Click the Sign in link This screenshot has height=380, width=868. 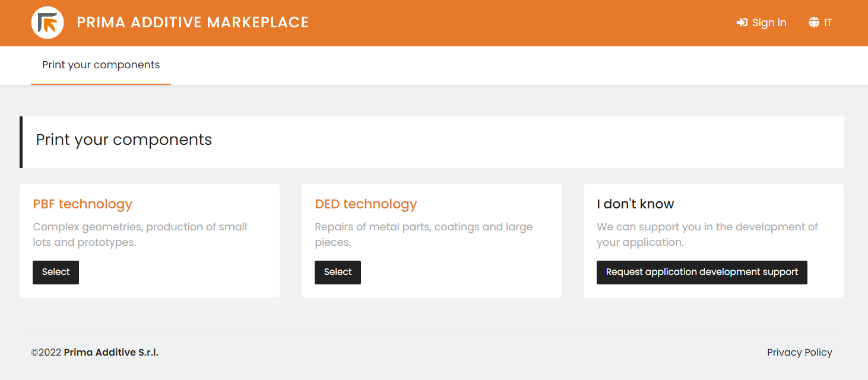pos(769,22)
